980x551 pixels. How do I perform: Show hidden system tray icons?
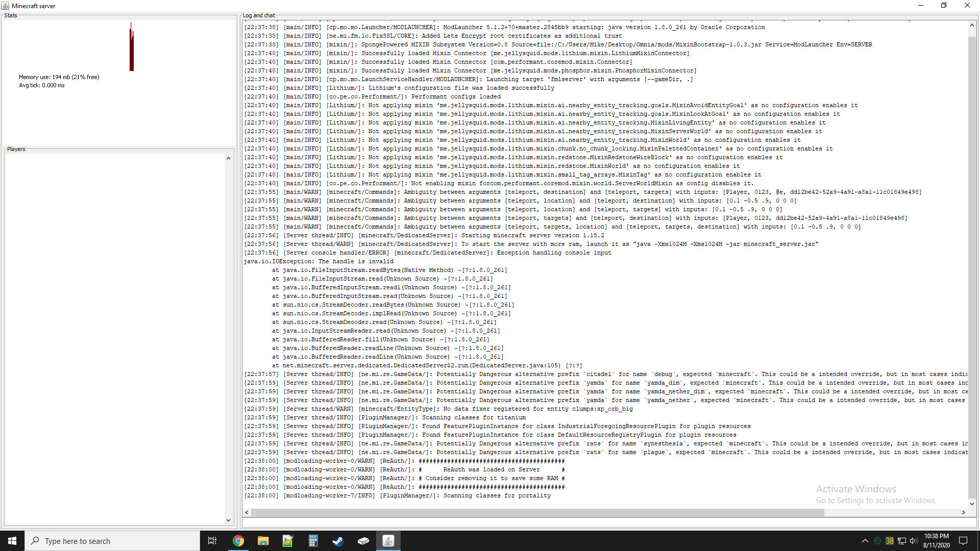[865, 541]
